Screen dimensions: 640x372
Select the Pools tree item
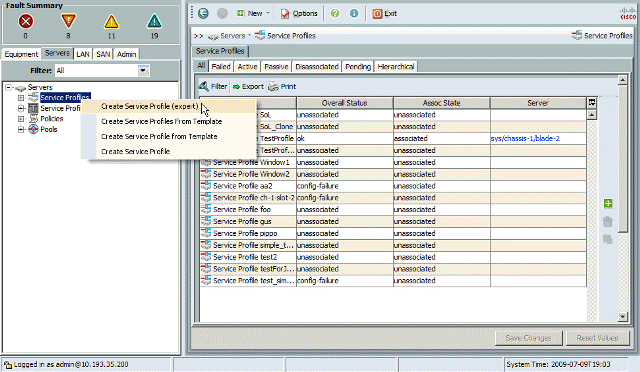(49, 129)
